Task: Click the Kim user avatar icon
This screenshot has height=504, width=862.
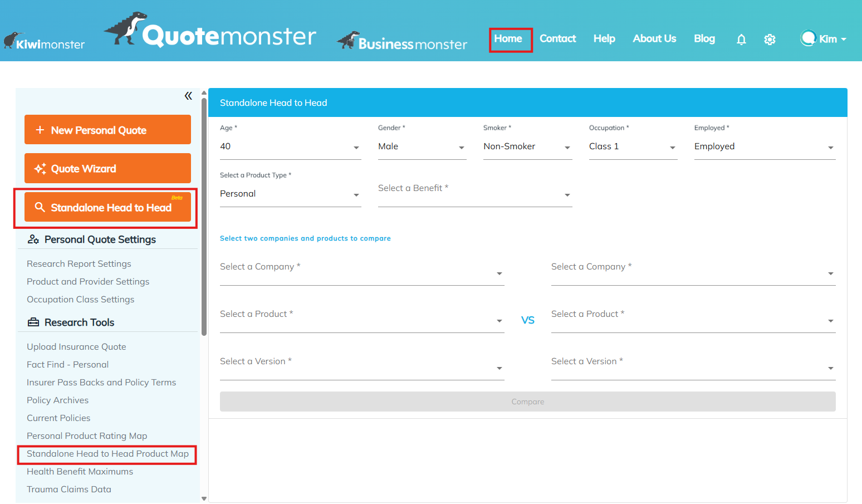Action: [x=808, y=38]
